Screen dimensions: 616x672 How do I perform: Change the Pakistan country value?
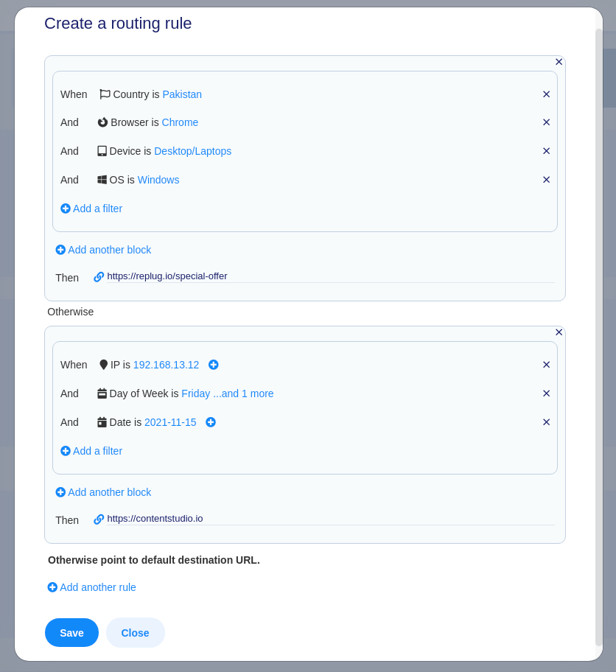(182, 94)
